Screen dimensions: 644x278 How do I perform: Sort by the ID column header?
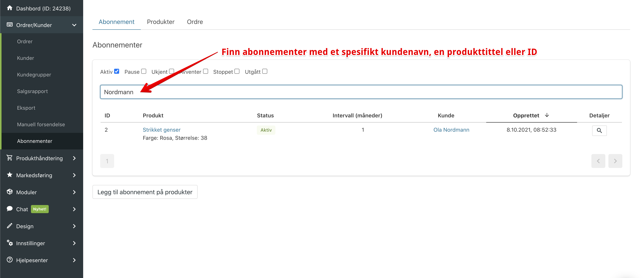[107, 115]
